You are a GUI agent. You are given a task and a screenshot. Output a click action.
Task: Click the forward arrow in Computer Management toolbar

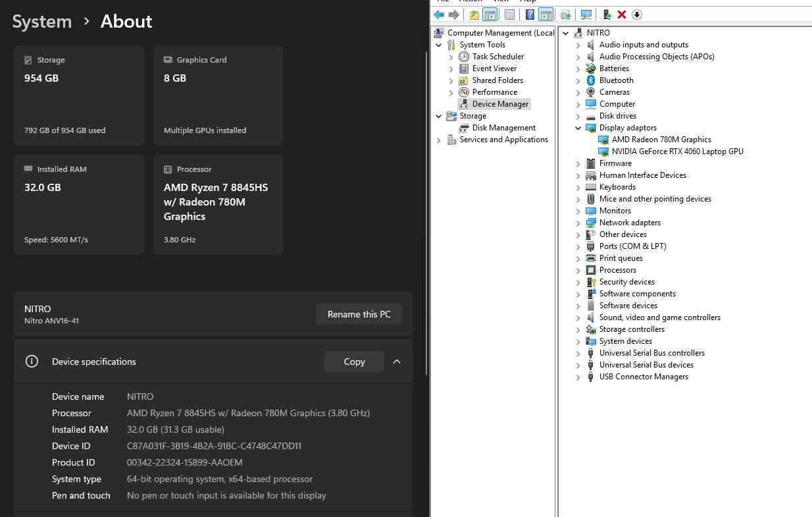tap(453, 14)
